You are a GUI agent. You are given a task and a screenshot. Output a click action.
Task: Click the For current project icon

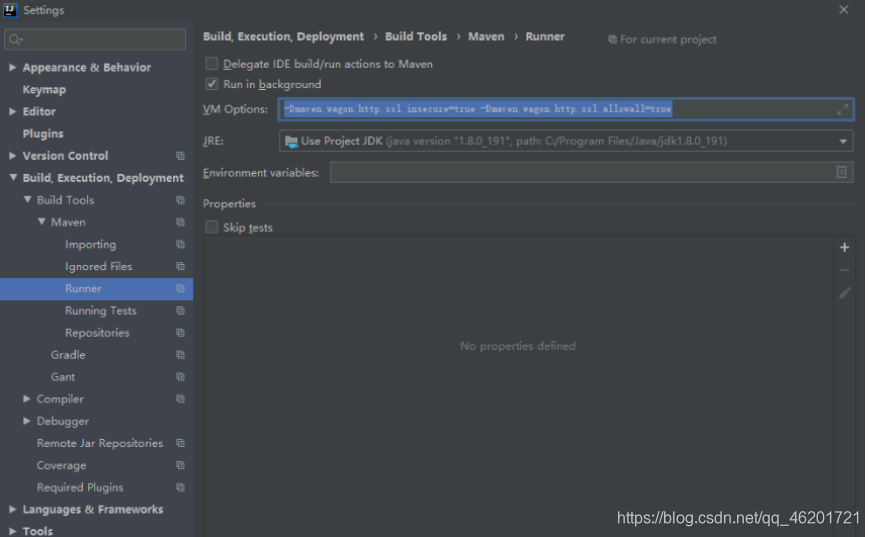tap(612, 39)
